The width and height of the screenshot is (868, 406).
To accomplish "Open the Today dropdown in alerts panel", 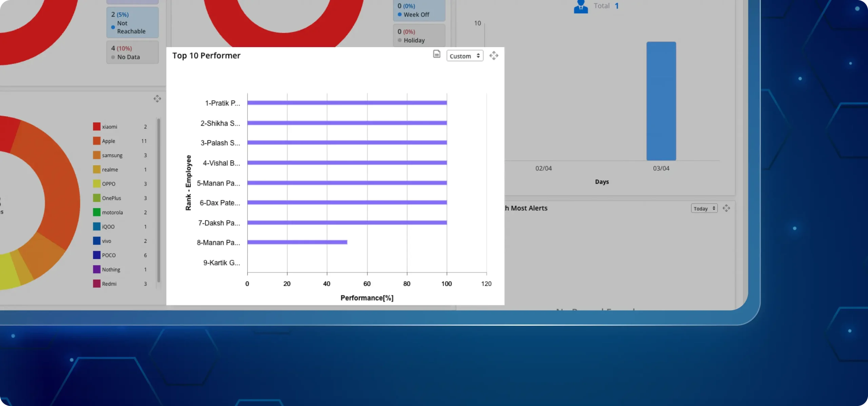I will (704, 208).
